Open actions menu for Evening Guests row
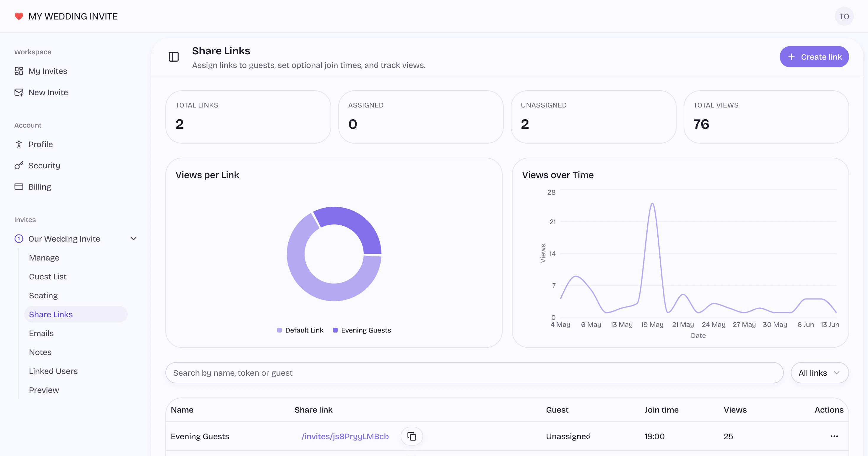 (834, 436)
